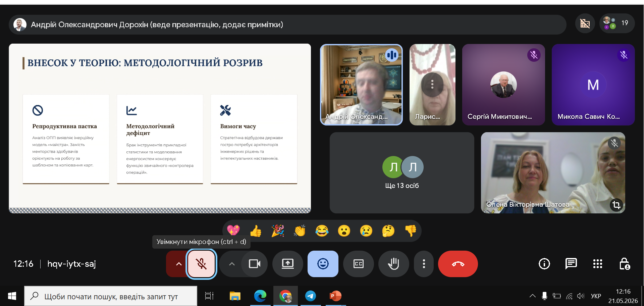644x306 pixels.
Task: Open Task View on taskbar
Action: [x=209, y=296]
